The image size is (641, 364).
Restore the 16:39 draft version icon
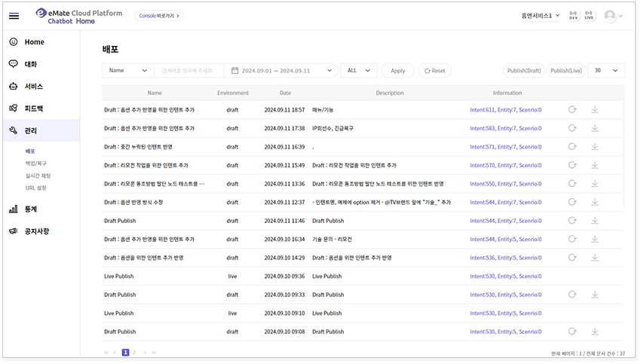tap(572, 146)
